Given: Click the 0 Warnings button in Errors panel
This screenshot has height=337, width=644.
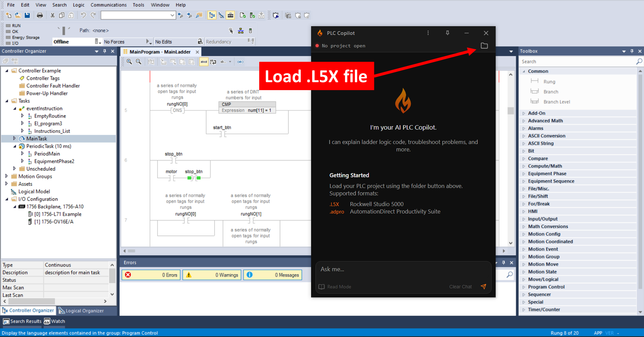Looking at the screenshot, I should tap(212, 275).
